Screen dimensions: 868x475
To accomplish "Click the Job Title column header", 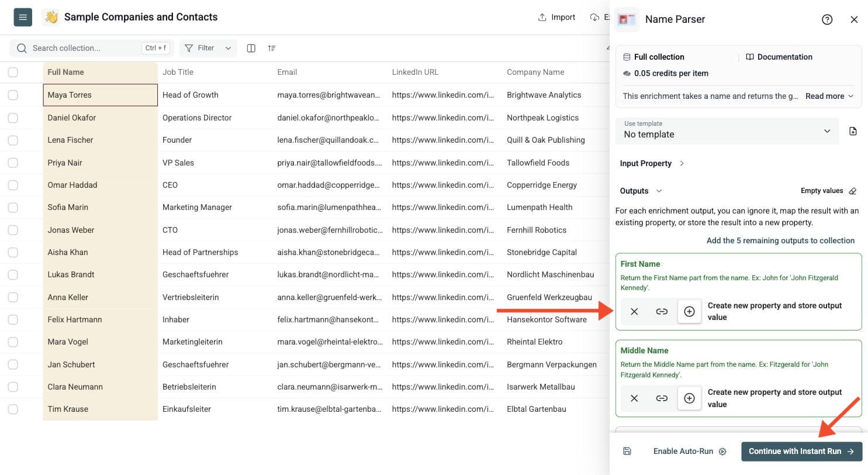I will (215, 72).
